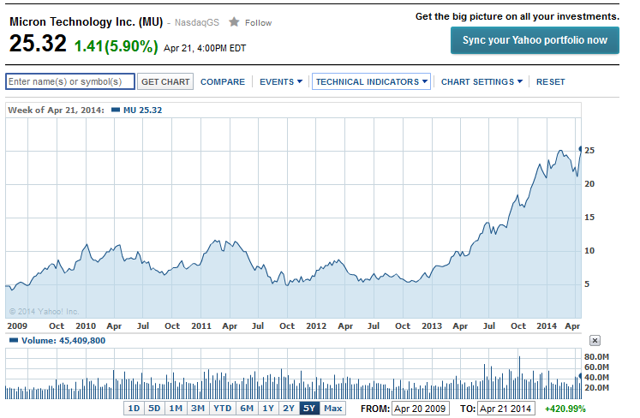Select the 1M range tab
This screenshot has width=640, height=418.
pos(176,408)
